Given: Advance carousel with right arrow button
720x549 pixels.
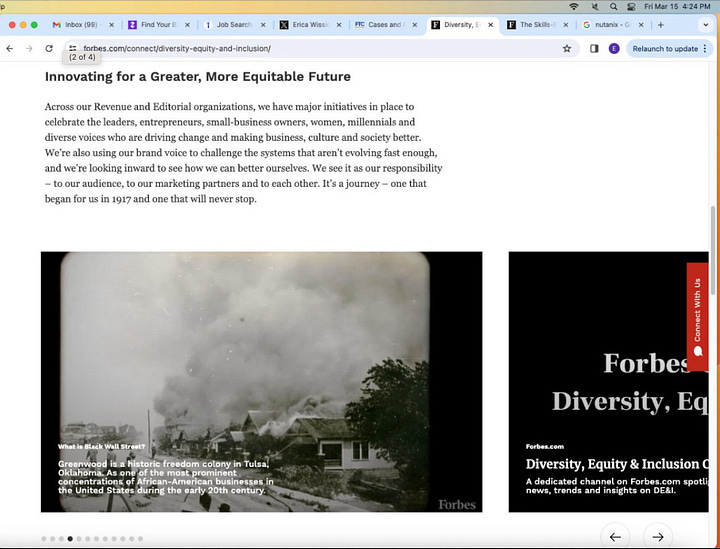Looking at the screenshot, I should pos(658,536).
